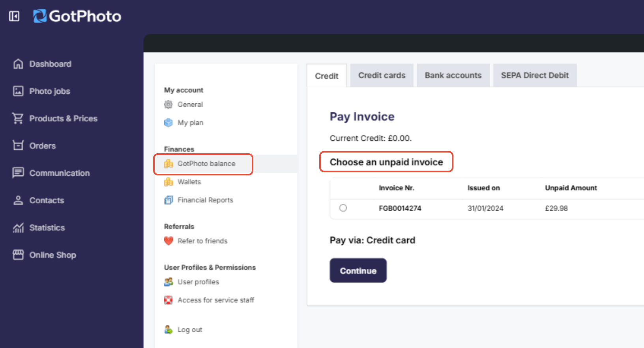Collapse the sidebar using the panel toggle icon
The height and width of the screenshot is (348, 644).
point(14,16)
